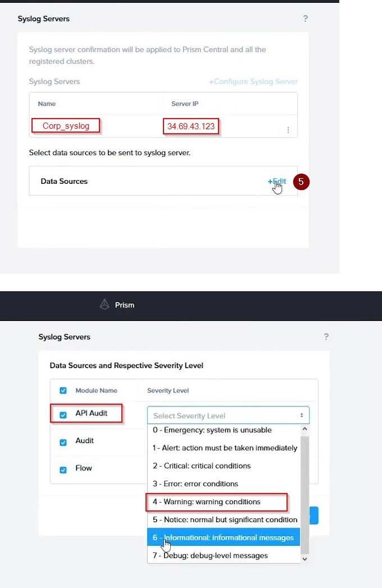Open help for lower Syslog Servers panel
The height and width of the screenshot is (588, 382).
[x=326, y=337]
